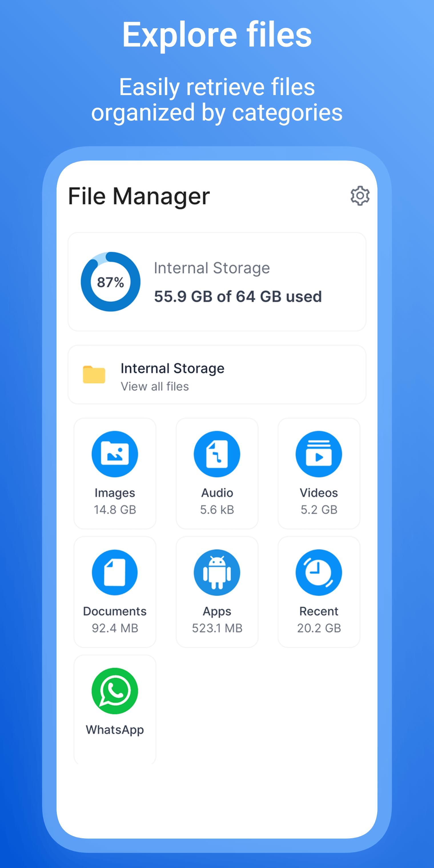The width and height of the screenshot is (434, 868).
Task: Open the Recent files clock icon
Action: [319, 572]
